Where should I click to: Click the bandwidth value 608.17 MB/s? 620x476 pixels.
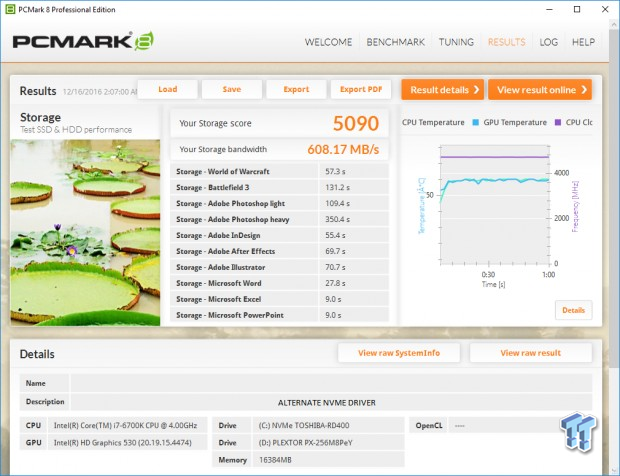click(x=343, y=149)
